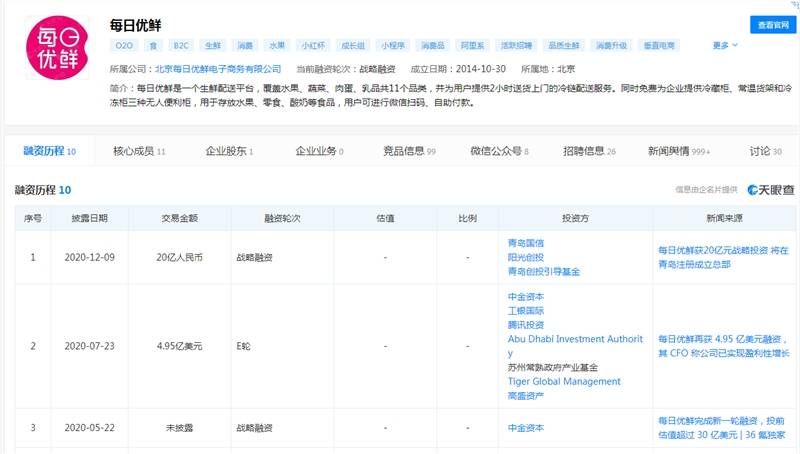Click the 投资方 column header

(576, 218)
